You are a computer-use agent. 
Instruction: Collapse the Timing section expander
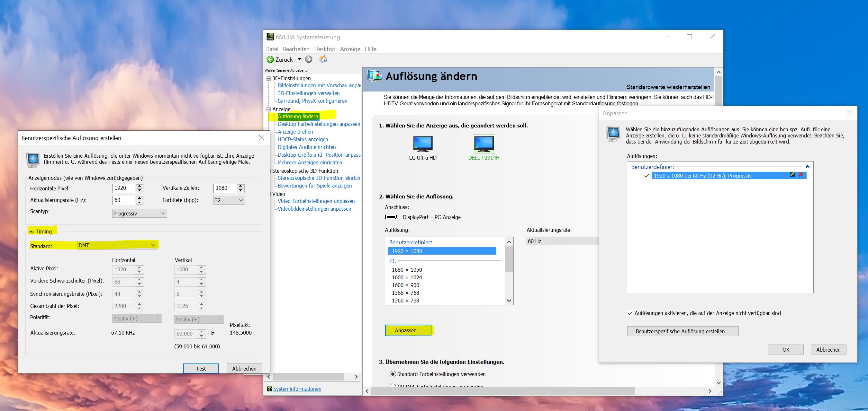(x=31, y=232)
